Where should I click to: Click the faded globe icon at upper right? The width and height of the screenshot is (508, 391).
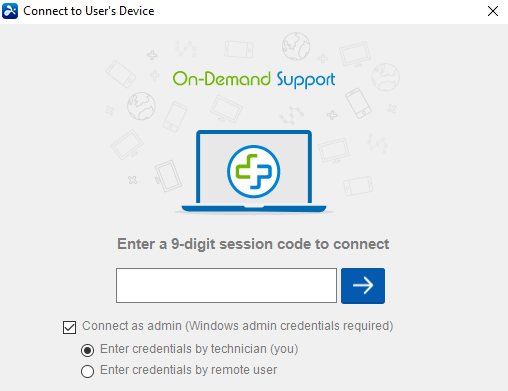(x=385, y=77)
